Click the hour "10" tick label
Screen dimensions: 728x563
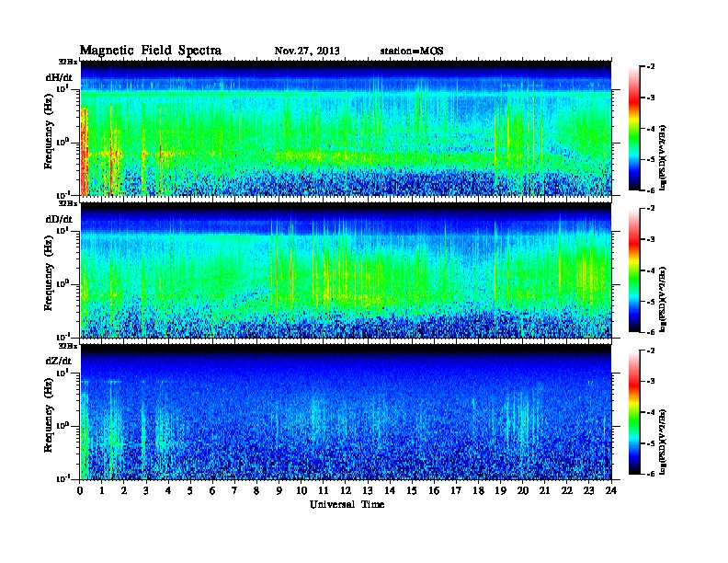tap(301, 491)
